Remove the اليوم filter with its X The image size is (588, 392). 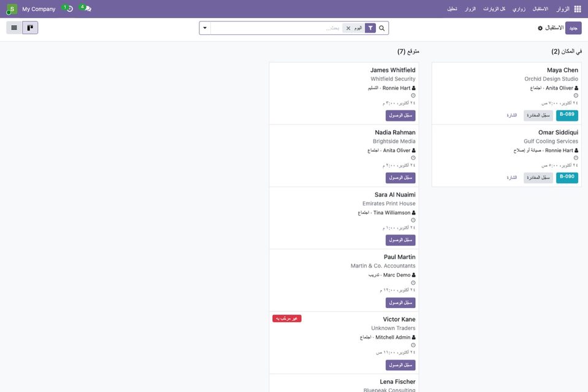click(x=348, y=28)
